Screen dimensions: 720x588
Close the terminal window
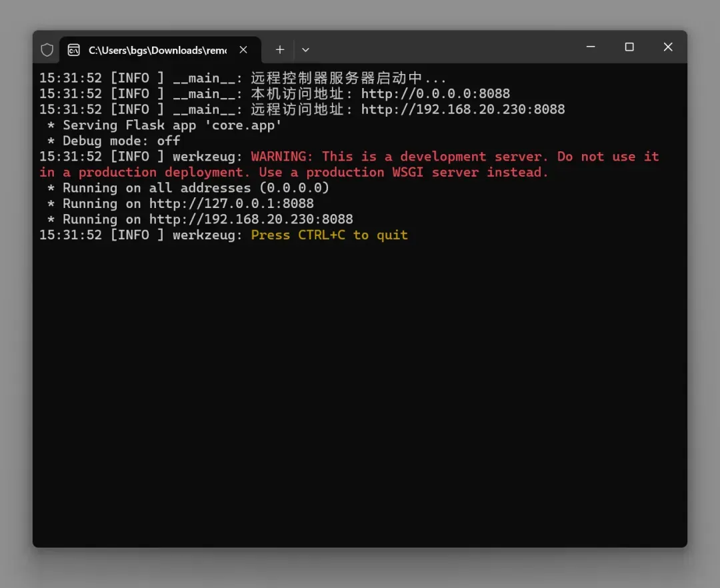click(667, 47)
